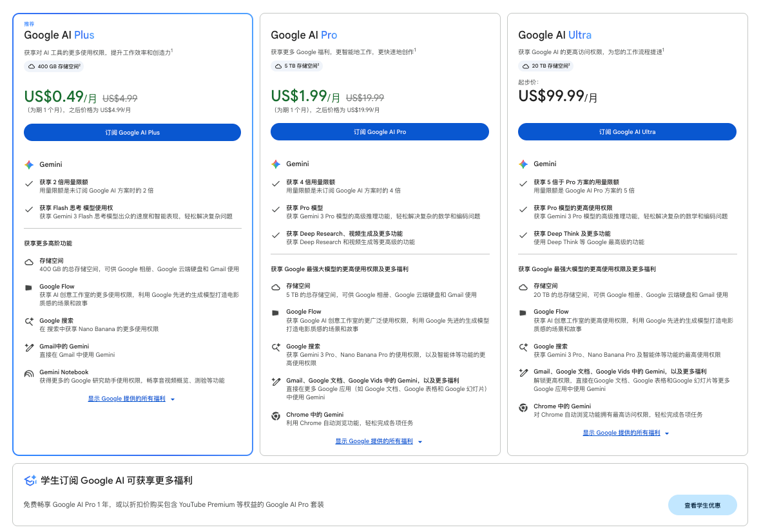Screen dimensions: 761x532
Task: Click Google 搜索 icon in Plus card
Action: click(29, 321)
